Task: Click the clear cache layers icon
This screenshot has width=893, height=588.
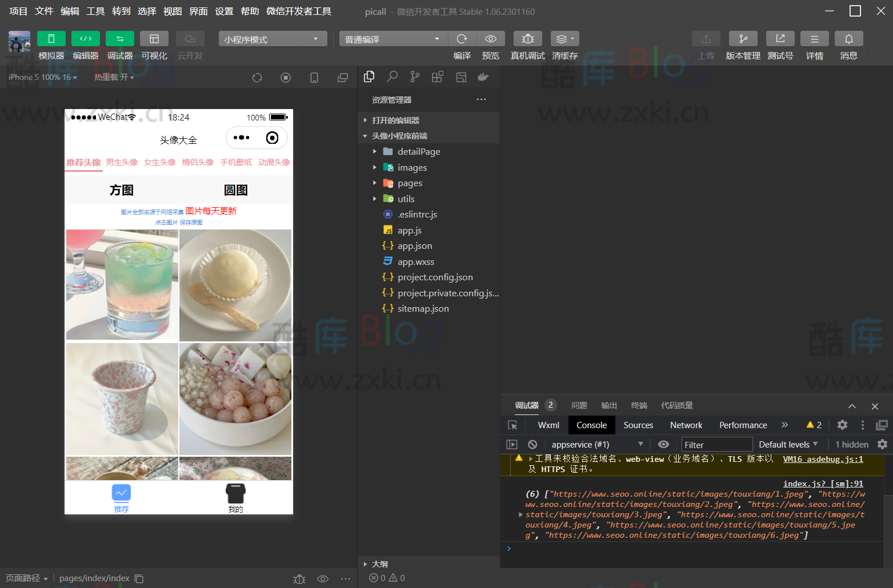Action: (564, 39)
